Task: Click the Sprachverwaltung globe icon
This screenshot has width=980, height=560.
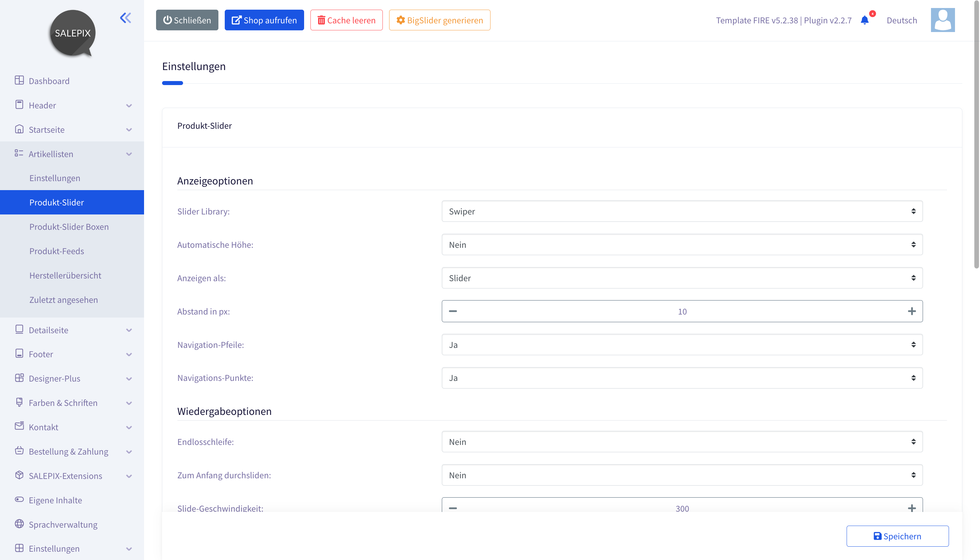Action: (19, 524)
